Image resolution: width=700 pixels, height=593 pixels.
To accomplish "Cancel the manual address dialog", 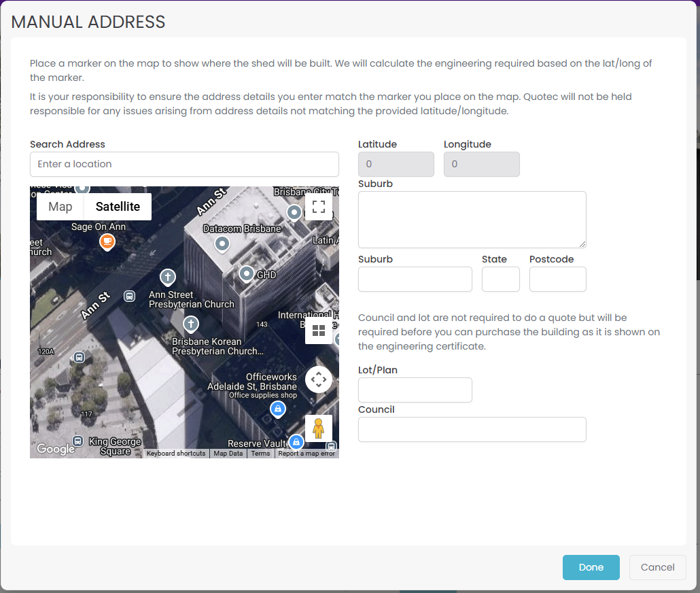I will [657, 567].
